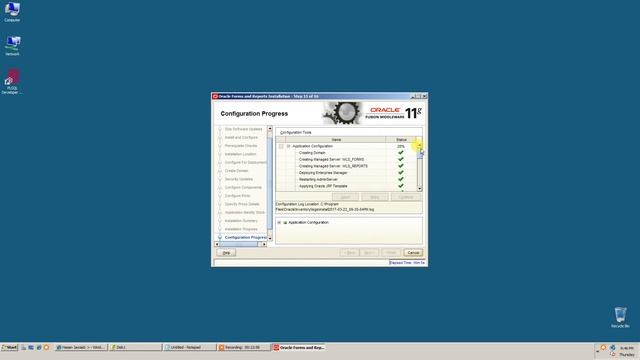Click sidebar horizontal scroll left arrow
The height and width of the screenshot is (360, 640).
pyautogui.click(x=217, y=244)
